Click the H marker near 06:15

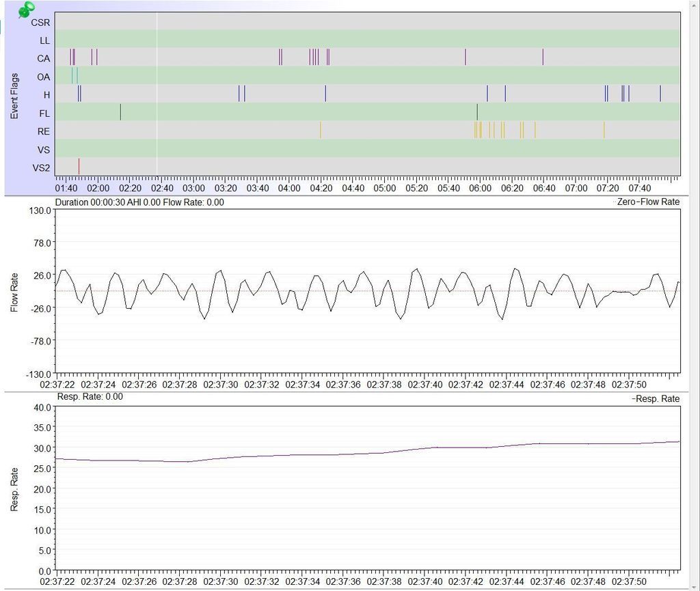tap(505, 93)
